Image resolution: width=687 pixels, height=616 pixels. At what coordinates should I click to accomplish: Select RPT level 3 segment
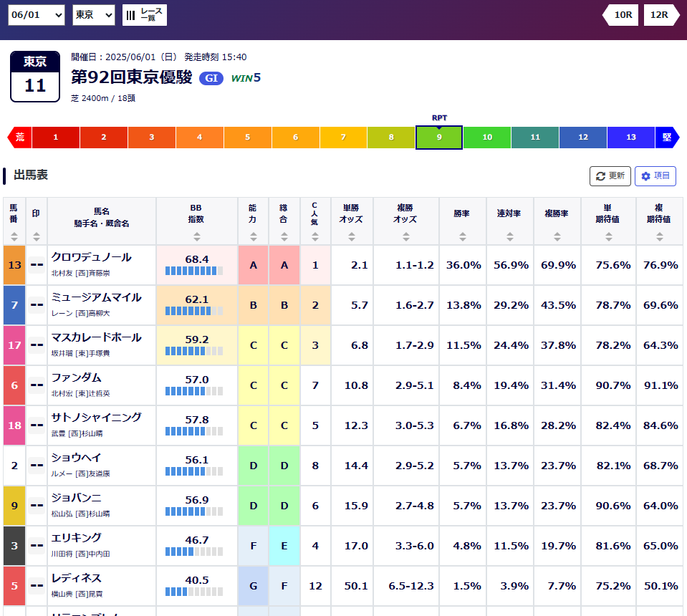tap(152, 137)
